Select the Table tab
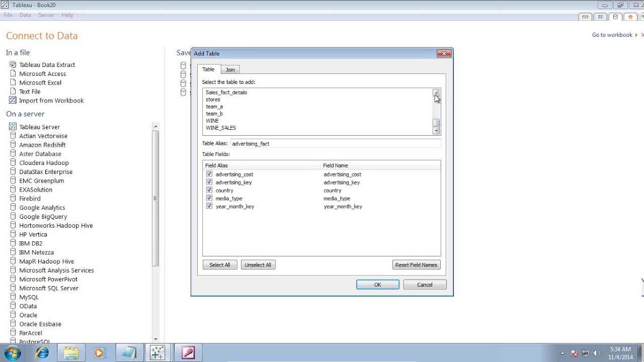 (208, 69)
